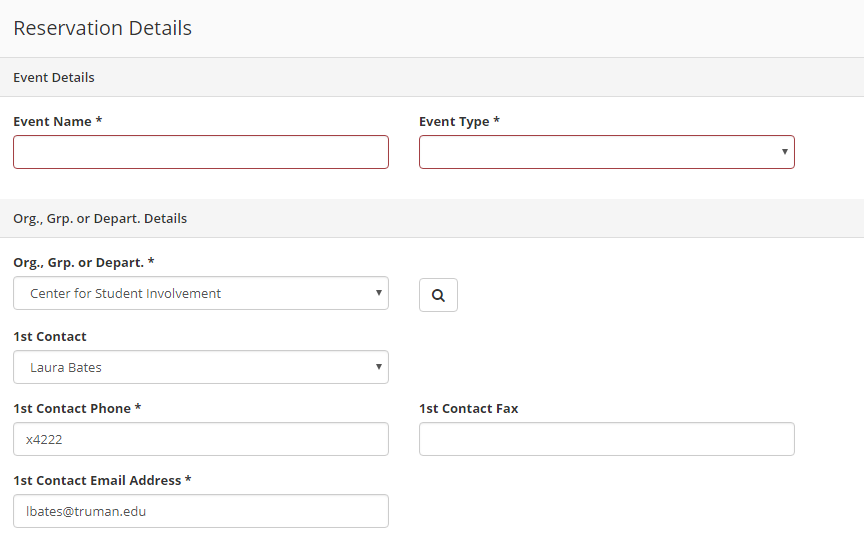864x536 pixels.
Task: Click the magnifying glass search icon
Action: (438, 295)
